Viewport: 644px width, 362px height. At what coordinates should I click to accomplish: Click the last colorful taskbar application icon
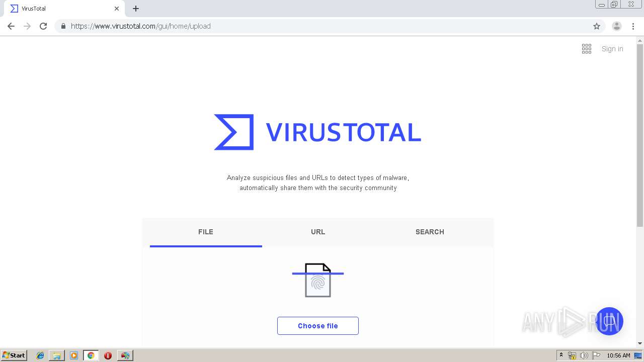click(x=125, y=355)
